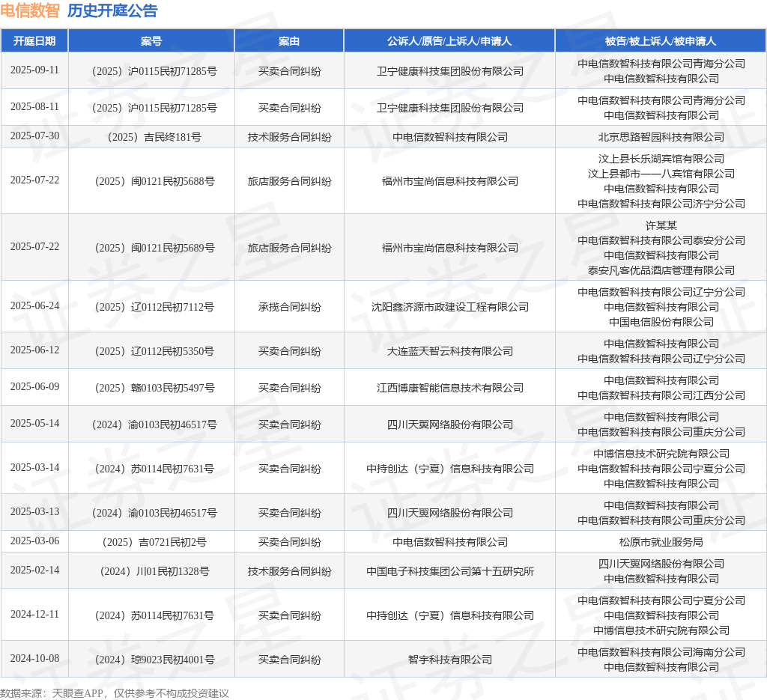Select date cell 2025-06-24
The height and width of the screenshot is (700, 767).
click(34, 305)
